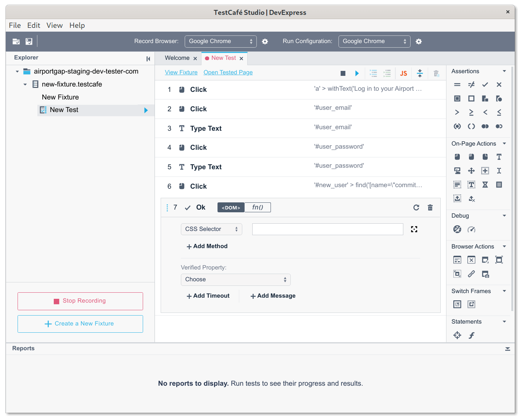Open the Help menu

point(77,26)
